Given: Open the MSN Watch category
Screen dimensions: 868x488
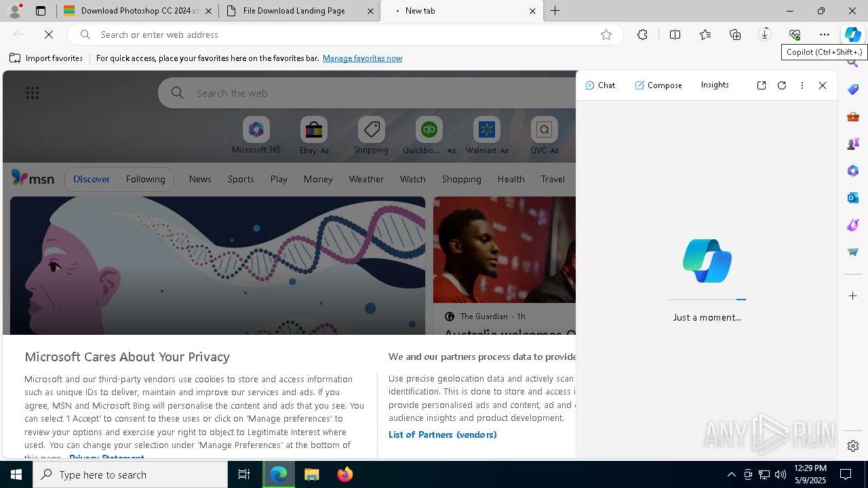Looking at the screenshot, I should [413, 179].
